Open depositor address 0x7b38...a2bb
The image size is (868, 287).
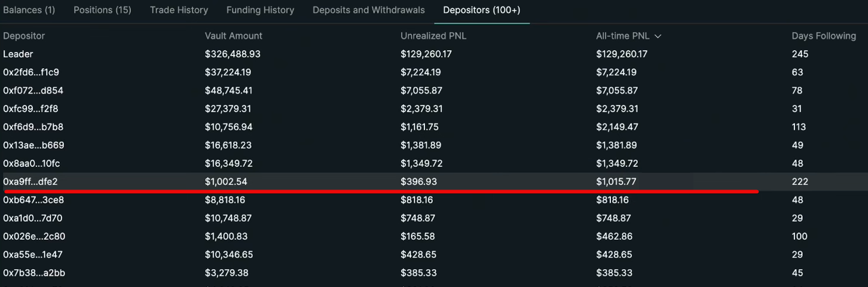(33, 273)
